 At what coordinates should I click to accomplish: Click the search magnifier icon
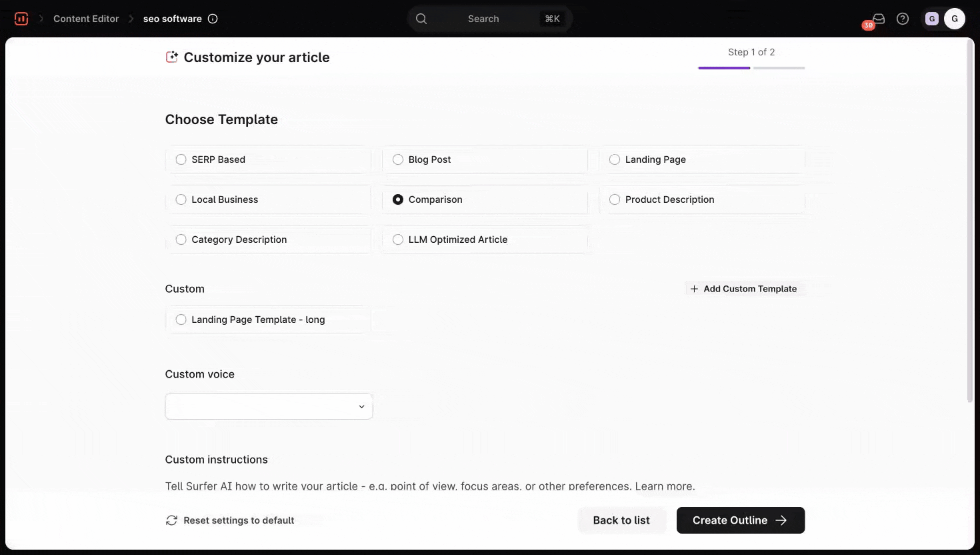421,19
